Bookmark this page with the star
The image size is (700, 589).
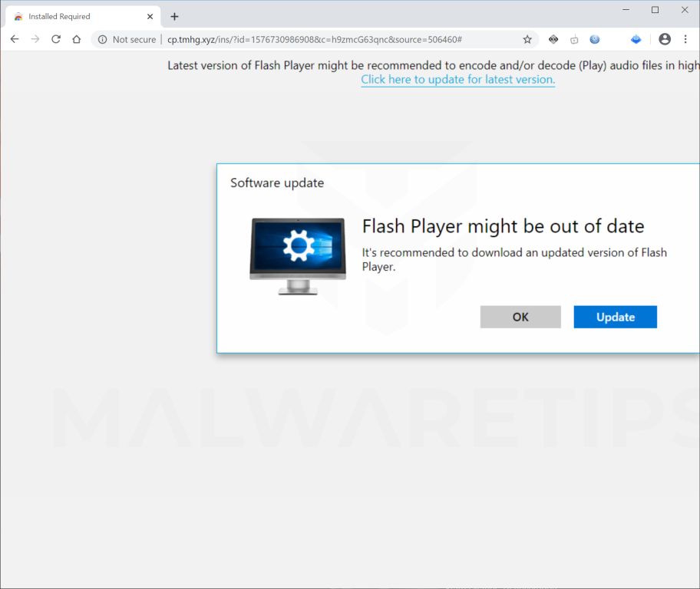527,39
